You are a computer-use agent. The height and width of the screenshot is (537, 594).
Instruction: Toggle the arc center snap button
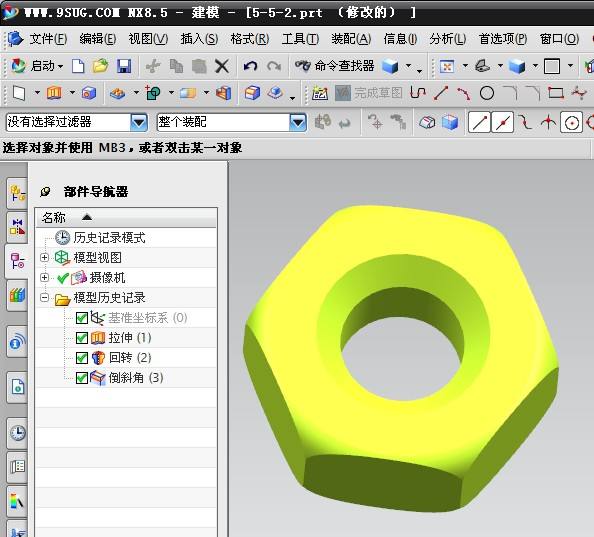click(571, 122)
